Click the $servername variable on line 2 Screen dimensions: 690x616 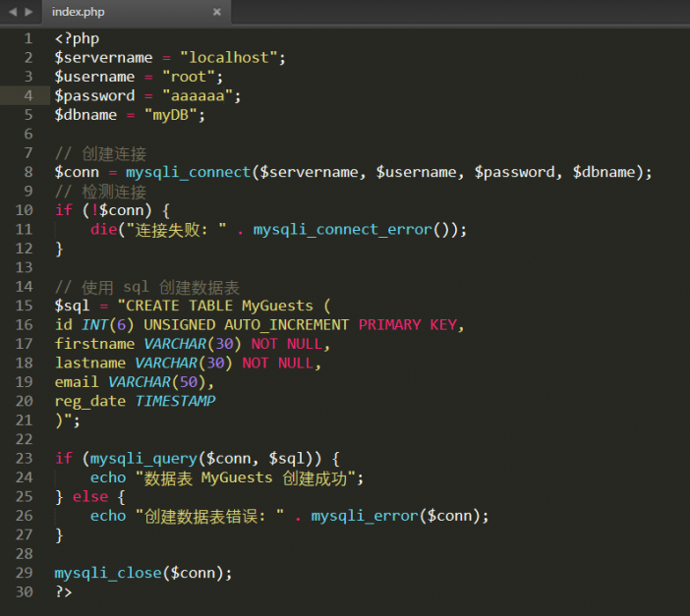tap(103, 58)
